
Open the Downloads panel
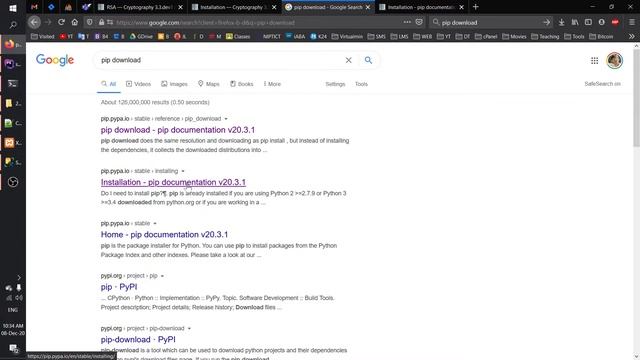[562, 22]
